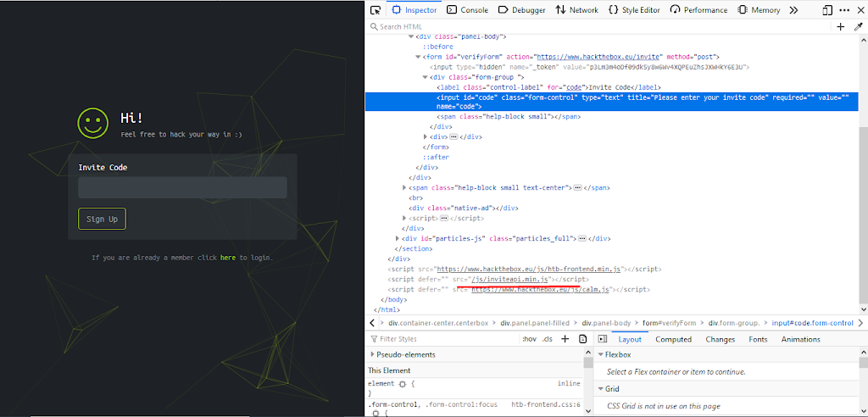The width and height of the screenshot is (868, 417).
Task: Select the Fonts sidebar tab
Action: pos(758,340)
